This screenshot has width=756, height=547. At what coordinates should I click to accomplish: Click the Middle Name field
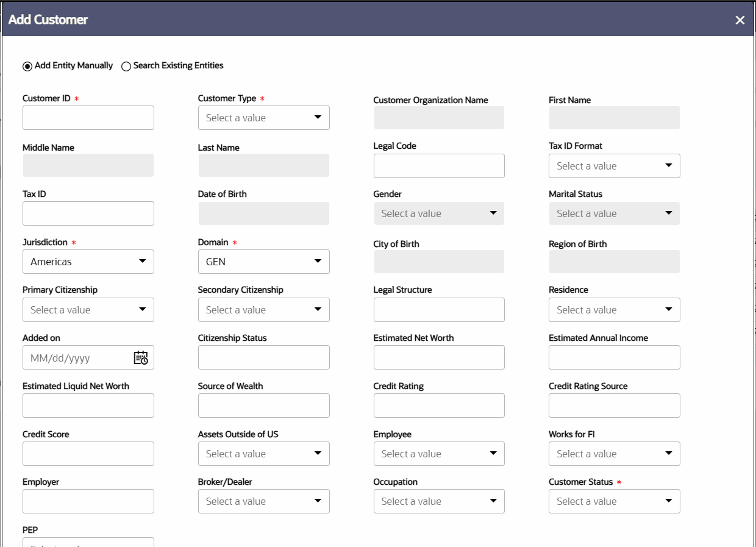pos(88,165)
